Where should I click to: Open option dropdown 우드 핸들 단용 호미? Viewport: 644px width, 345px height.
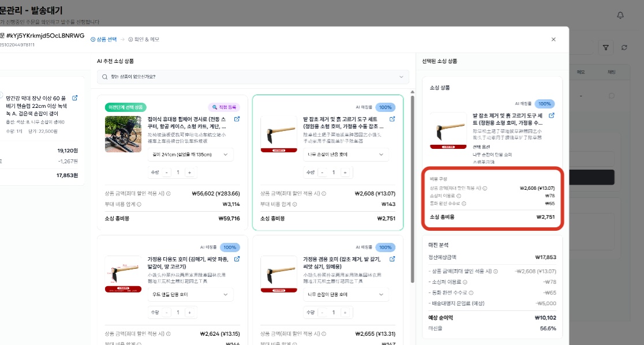pos(190,294)
